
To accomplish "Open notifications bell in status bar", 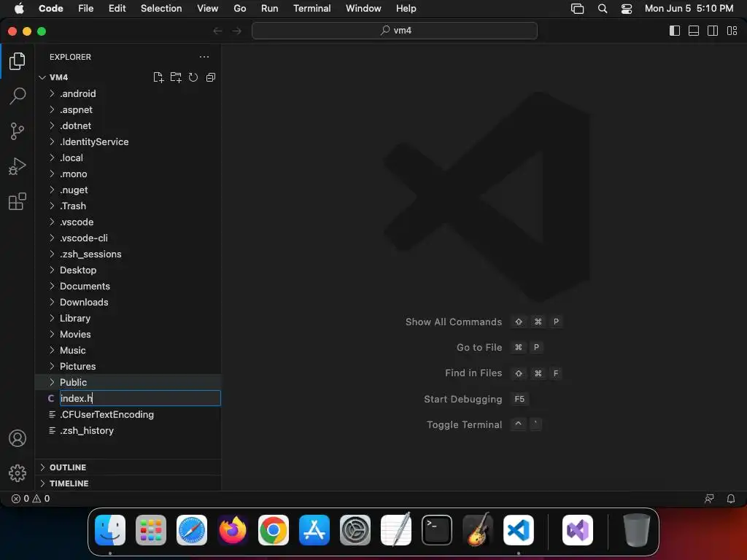I will (x=730, y=499).
